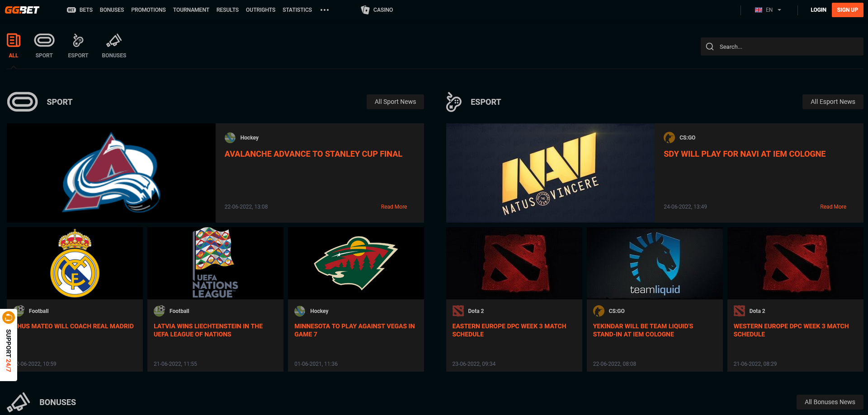Open the BONUSES menu item

coord(112,10)
